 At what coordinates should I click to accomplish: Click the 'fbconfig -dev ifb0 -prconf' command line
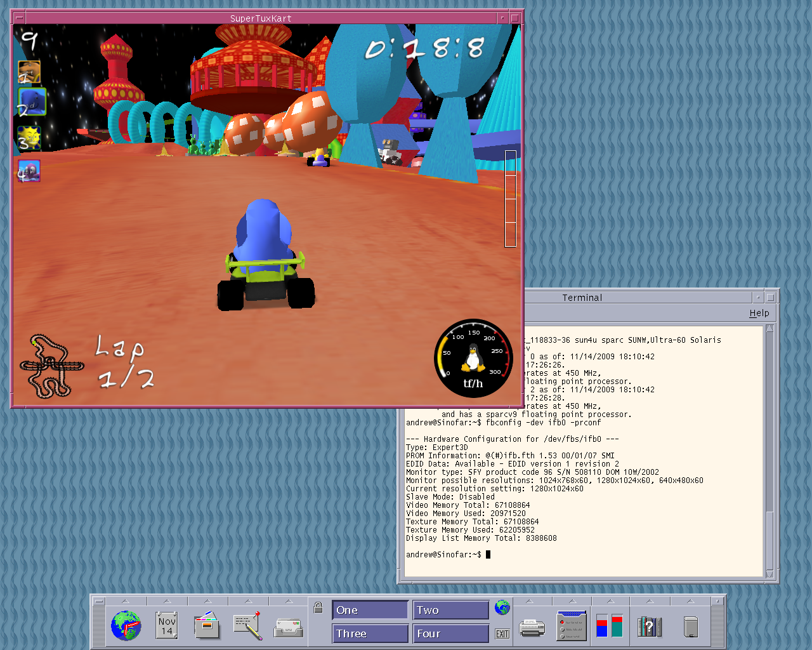click(504, 423)
